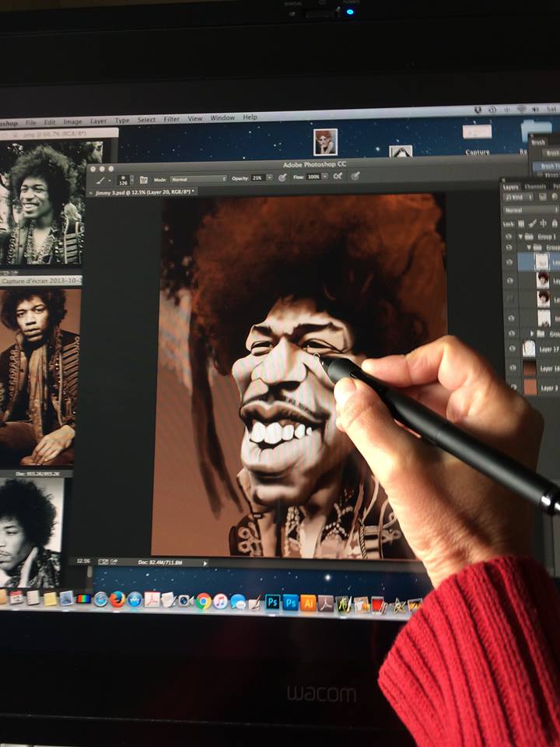Open Google Chrome from the Dock
This screenshot has width=560, height=747.
point(203,601)
